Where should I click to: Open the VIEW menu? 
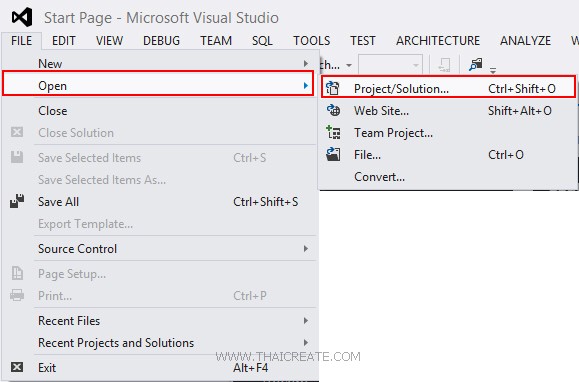click(109, 40)
